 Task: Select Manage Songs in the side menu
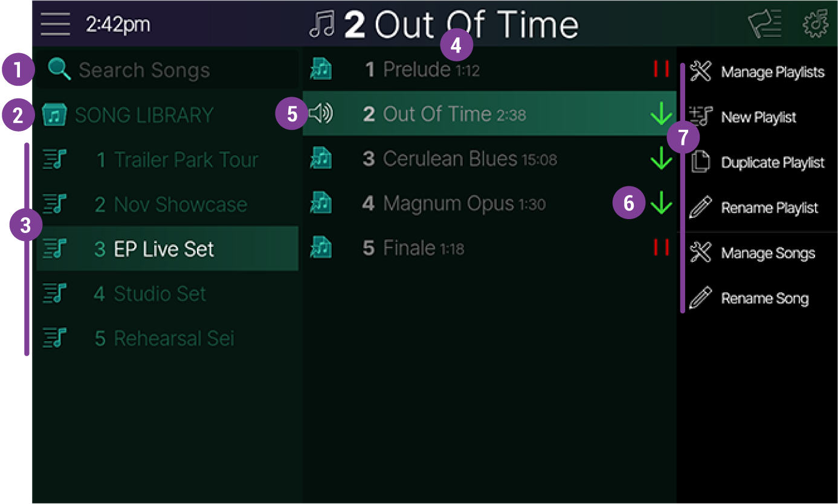pyautogui.click(x=767, y=254)
